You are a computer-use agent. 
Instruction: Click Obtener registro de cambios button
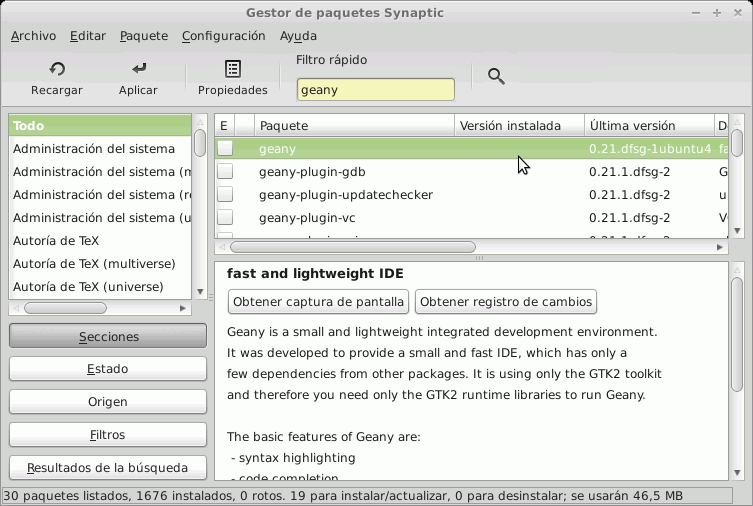(x=506, y=301)
